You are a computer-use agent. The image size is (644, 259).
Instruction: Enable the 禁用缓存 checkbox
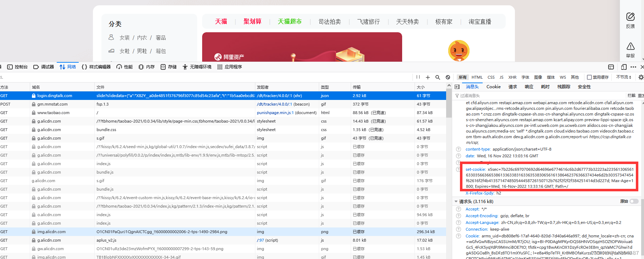(x=589, y=77)
